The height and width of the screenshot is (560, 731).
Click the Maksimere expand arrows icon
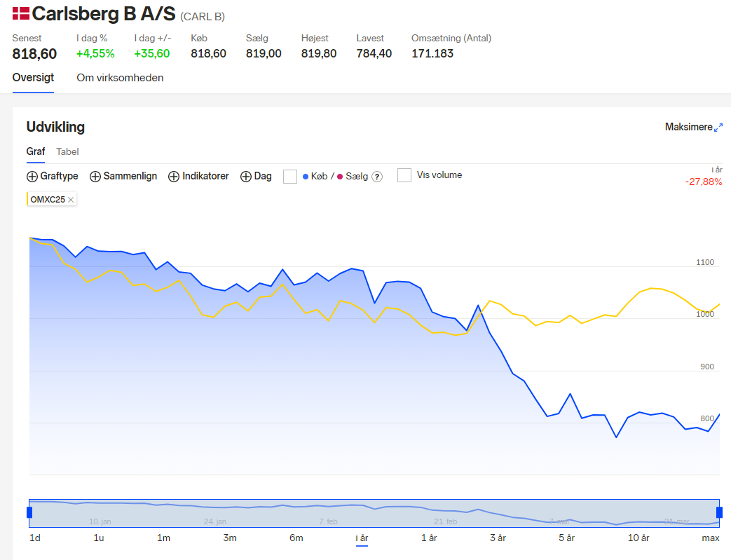point(718,128)
